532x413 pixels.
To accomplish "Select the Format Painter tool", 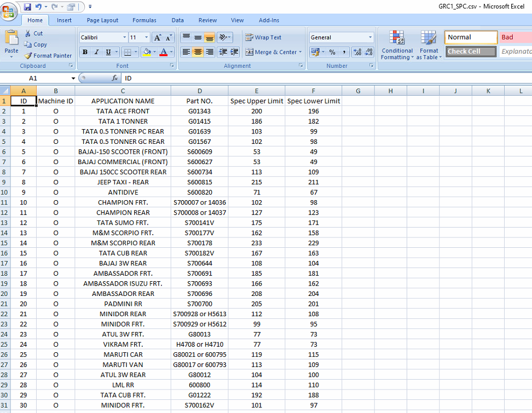I will pos(48,56).
